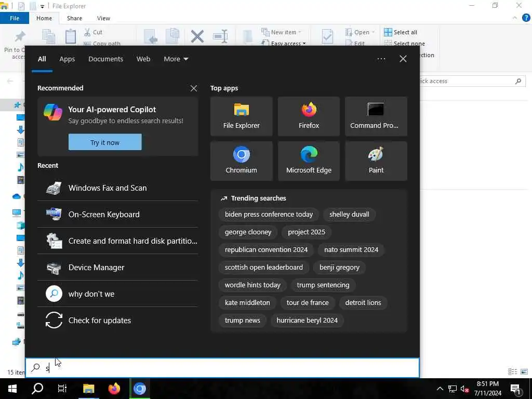The width and height of the screenshot is (532, 399).
Task: Click the Quick access search box in File Explorer
Action: click(472, 81)
